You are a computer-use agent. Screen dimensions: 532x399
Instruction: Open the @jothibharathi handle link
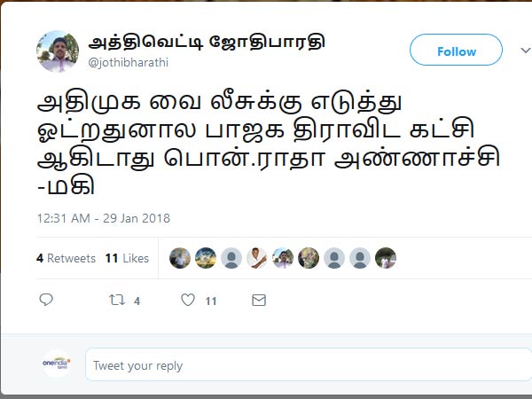[x=129, y=63]
